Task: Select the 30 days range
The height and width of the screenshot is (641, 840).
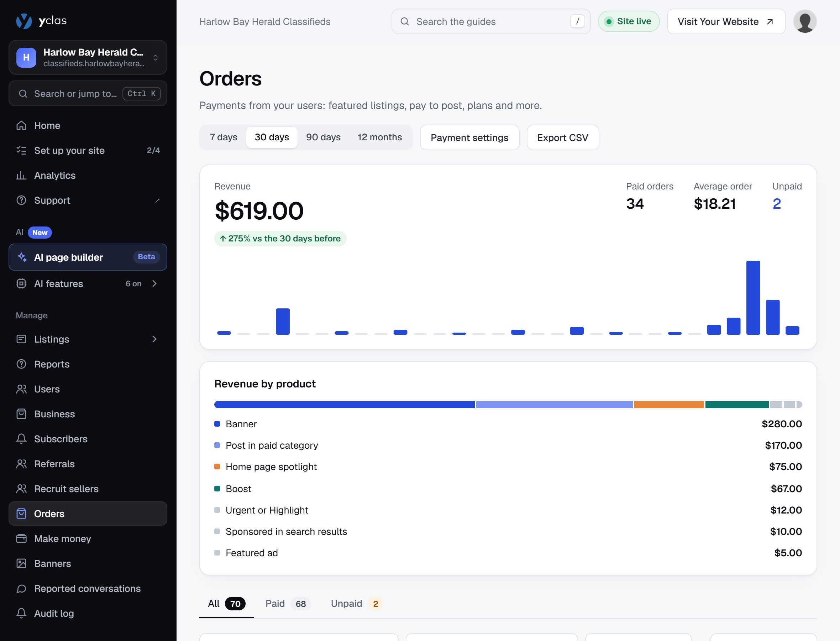Action: pos(272,137)
